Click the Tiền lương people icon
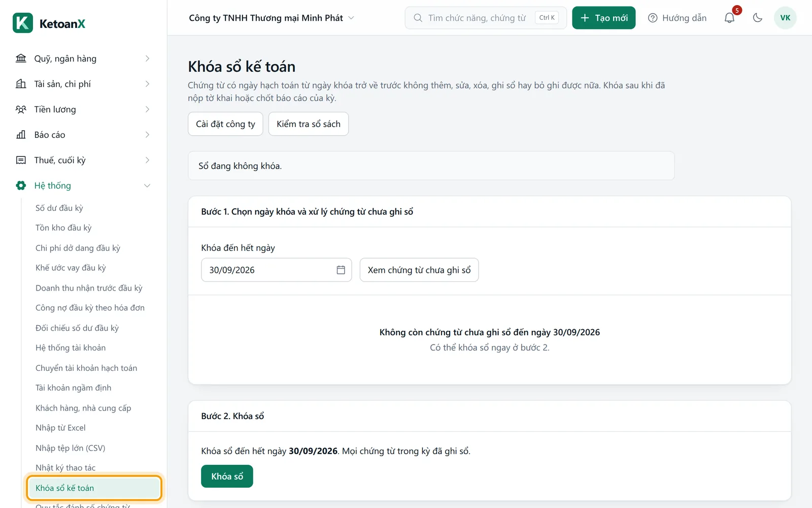 tap(21, 109)
